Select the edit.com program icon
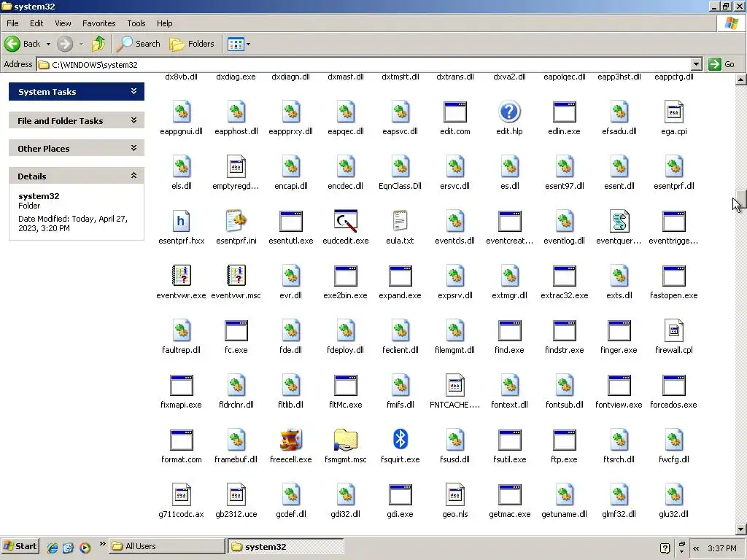The width and height of the screenshot is (747, 560). coord(455,112)
